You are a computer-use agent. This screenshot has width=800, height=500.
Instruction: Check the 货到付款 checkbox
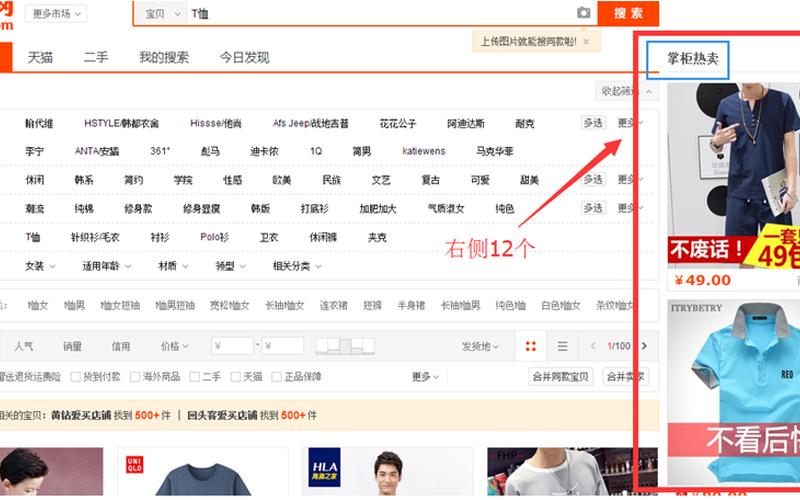point(76,377)
